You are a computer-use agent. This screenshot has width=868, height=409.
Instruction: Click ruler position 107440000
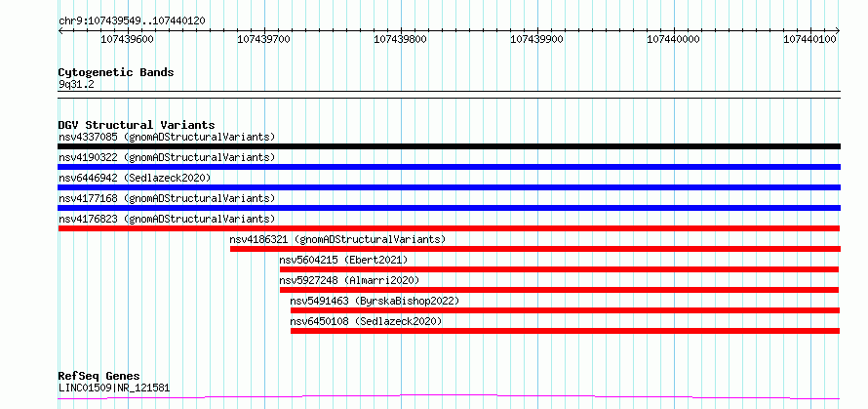(x=673, y=39)
